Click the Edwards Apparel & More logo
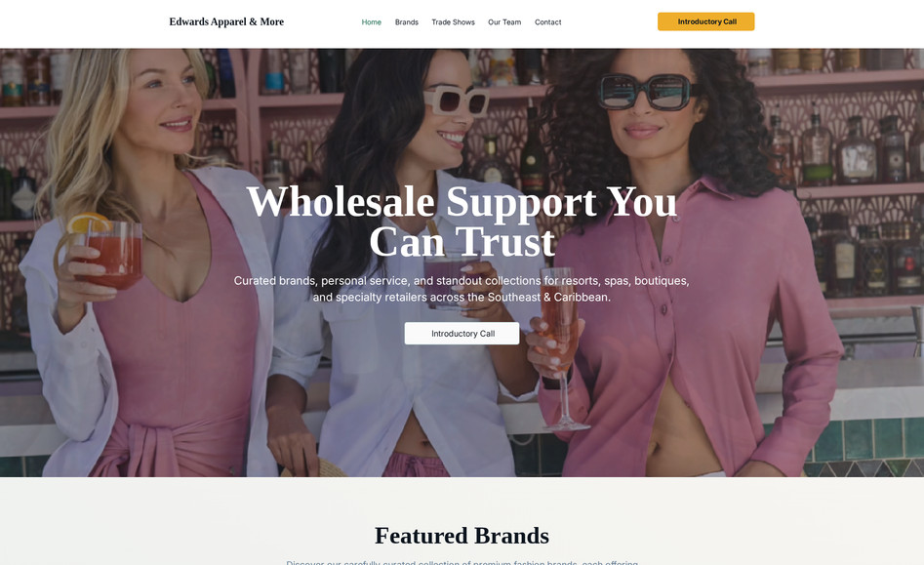The height and width of the screenshot is (565, 924). coord(226,21)
